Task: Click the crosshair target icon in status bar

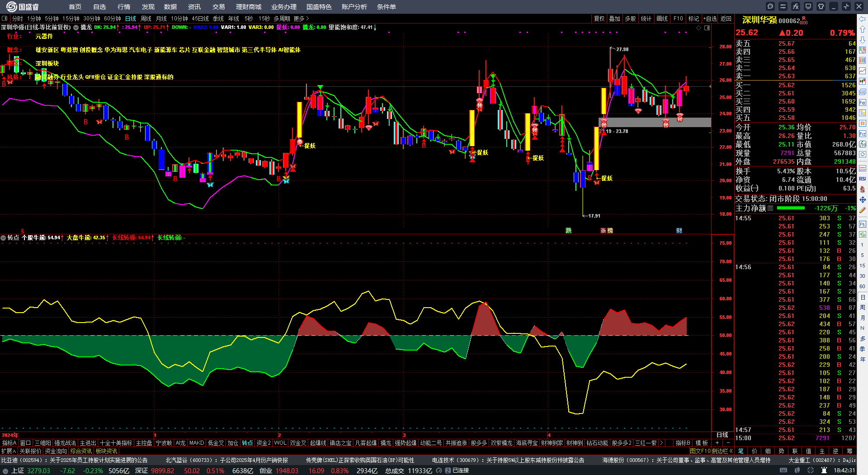Action: (811, 470)
